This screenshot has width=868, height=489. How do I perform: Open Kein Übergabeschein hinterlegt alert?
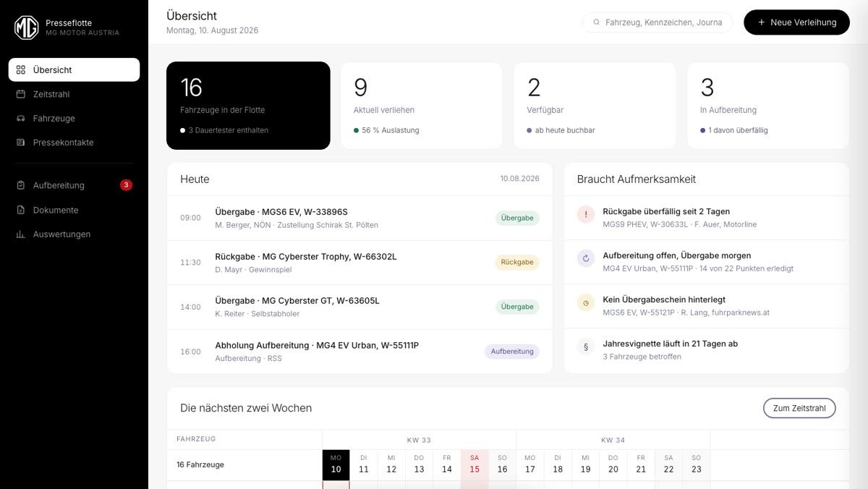click(707, 306)
